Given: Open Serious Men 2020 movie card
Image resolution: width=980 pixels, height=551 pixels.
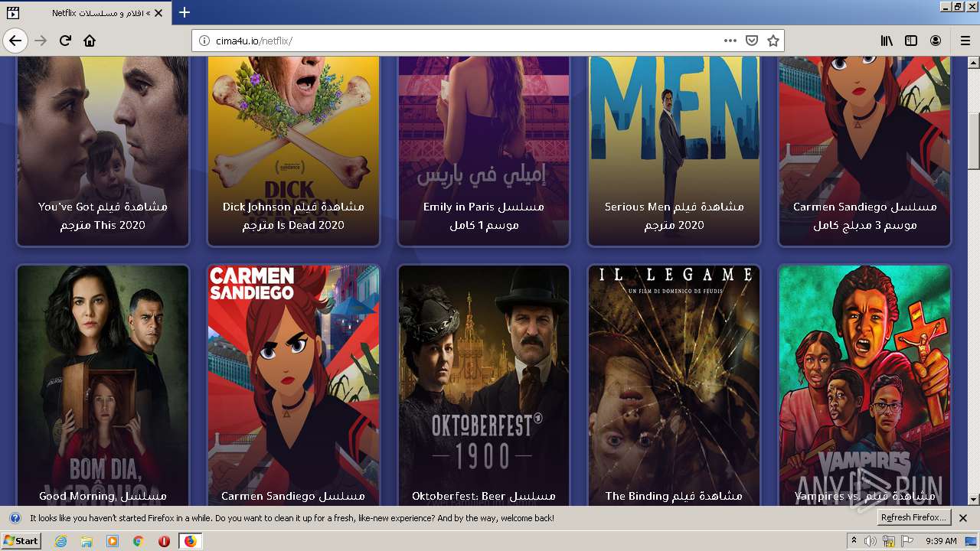Looking at the screenshot, I should [x=674, y=152].
